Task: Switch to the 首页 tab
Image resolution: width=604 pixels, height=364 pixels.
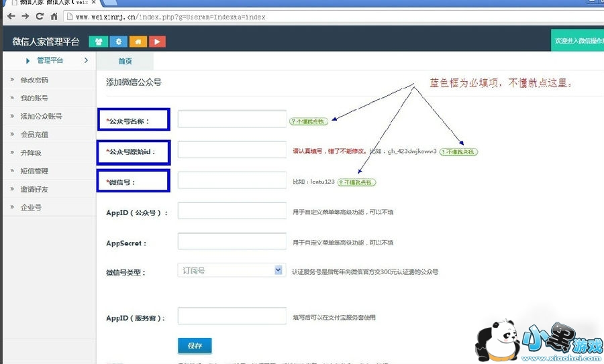Action: tap(125, 61)
